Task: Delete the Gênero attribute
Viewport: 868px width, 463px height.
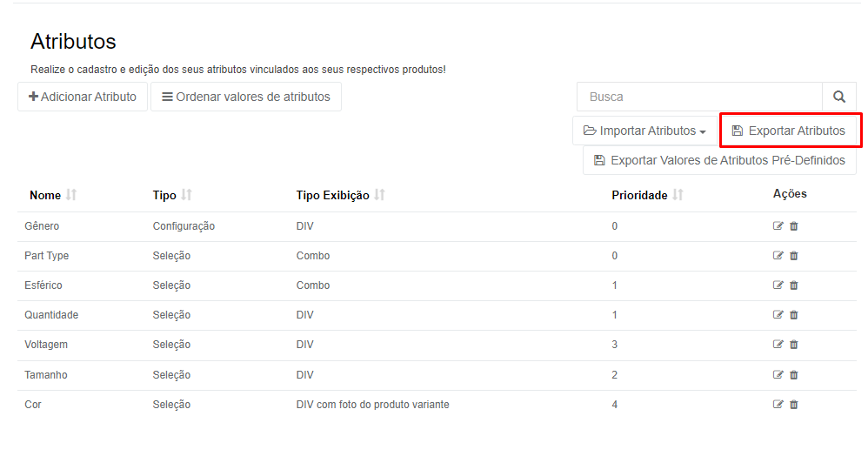Action: [x=794, y=226]
